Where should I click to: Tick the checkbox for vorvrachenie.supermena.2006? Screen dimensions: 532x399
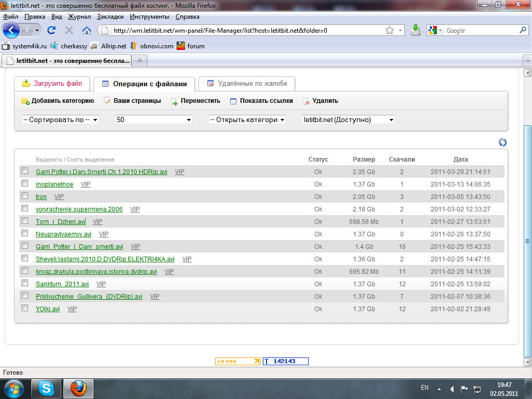coord(25,208)
